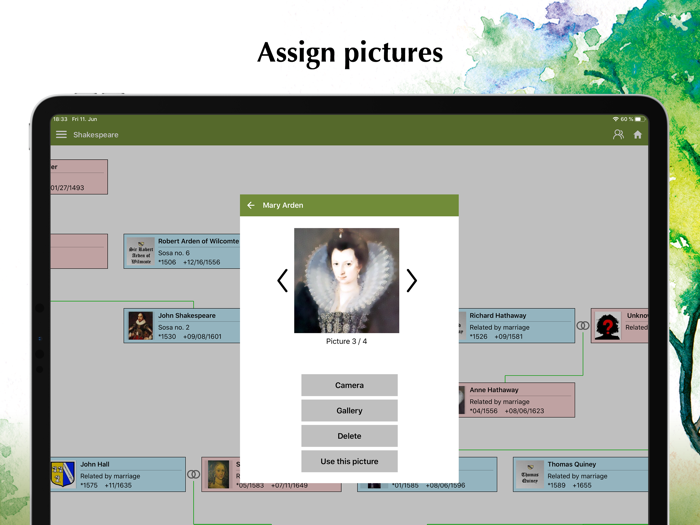Screen dimensions: 700x525
Task: Click the Picture 3 / 4 label
Action: coord(346,341)
